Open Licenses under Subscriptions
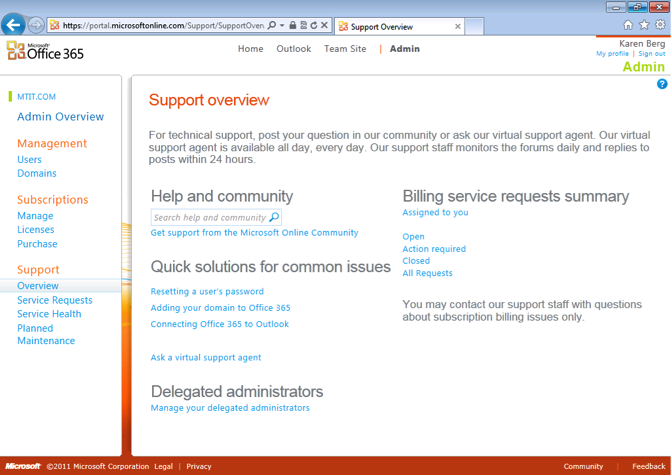This screenshot has width=671, height=475. [36, 230]
